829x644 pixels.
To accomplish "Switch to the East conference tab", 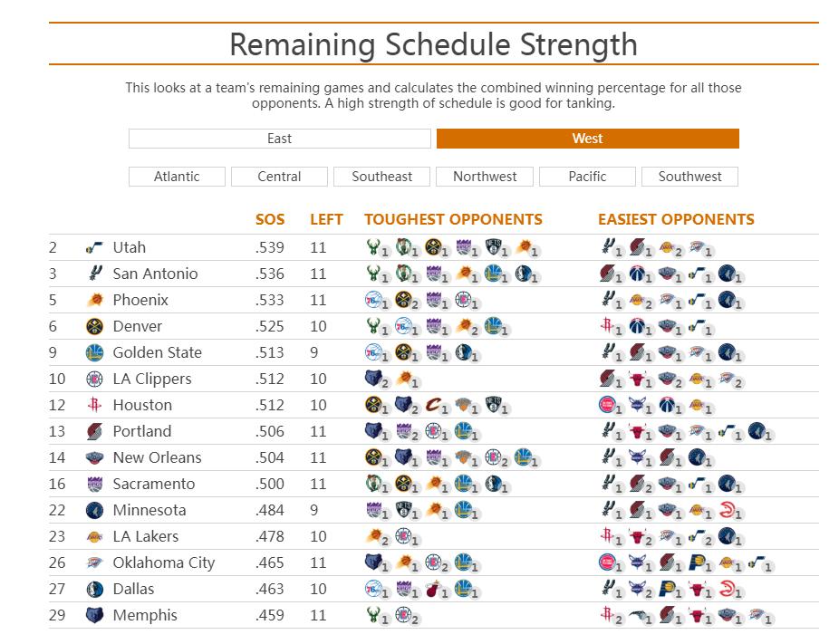I will pyautogui.click(x=280, y=139).
